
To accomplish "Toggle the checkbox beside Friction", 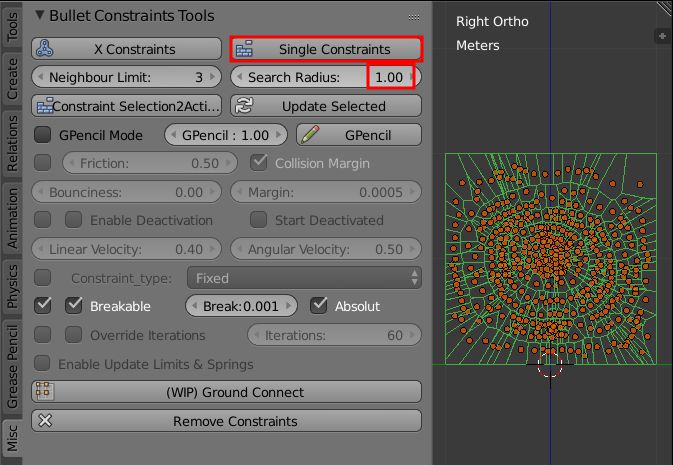I will (42, 163).
